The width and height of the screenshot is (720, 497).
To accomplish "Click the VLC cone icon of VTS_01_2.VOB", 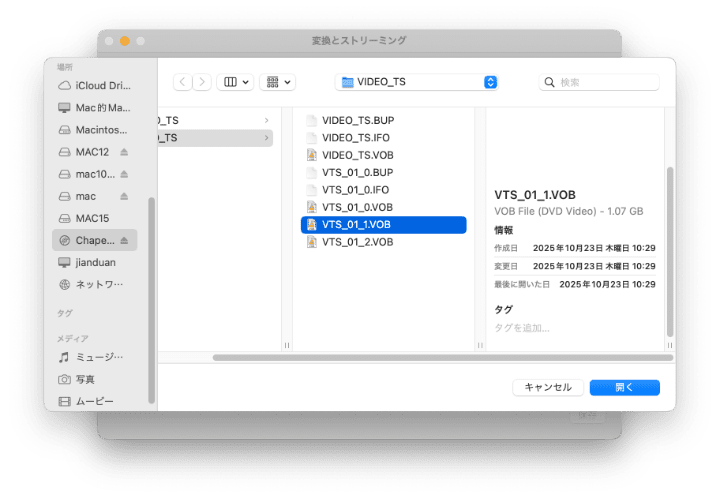I will (x=312, y=243).
